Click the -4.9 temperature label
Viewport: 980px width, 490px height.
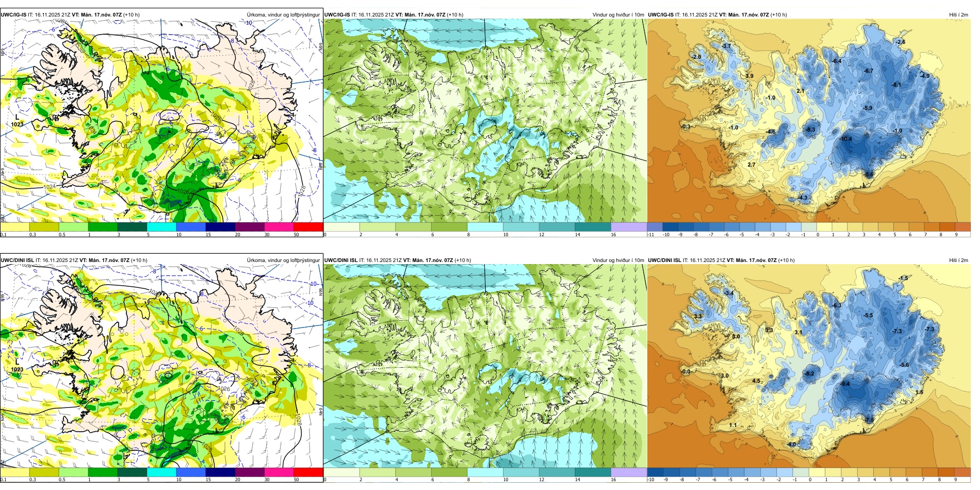925,76
